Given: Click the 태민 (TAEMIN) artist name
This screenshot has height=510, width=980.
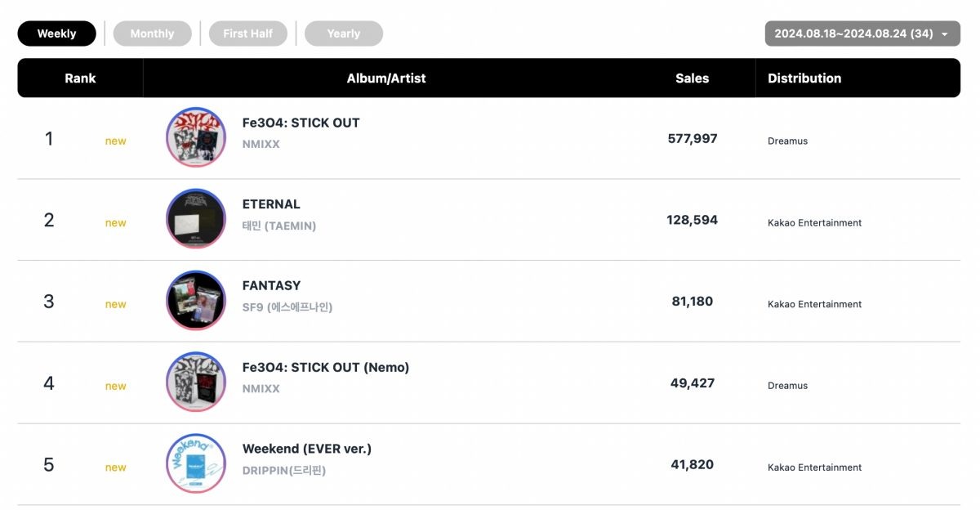Looking at the screenshot, I should coord(278,226).
